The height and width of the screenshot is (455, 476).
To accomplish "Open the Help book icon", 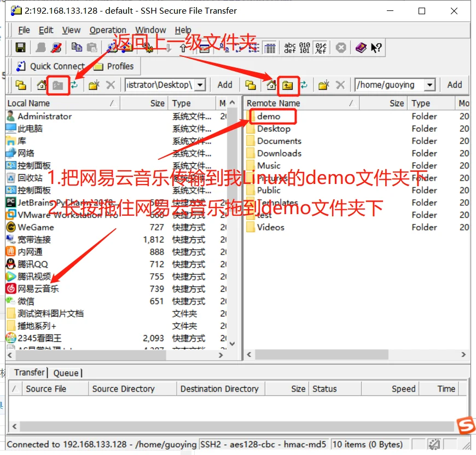I will point(361,48).
